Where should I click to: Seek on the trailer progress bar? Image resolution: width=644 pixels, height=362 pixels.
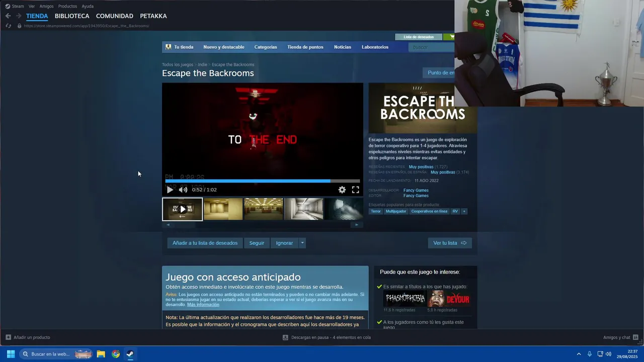click(x=263, y=180)
